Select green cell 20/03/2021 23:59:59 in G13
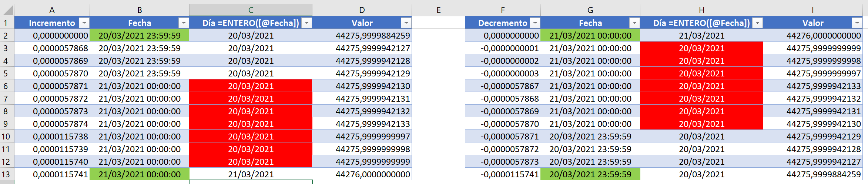The height and width of the screenshot is (184, 868). (590, 174)
